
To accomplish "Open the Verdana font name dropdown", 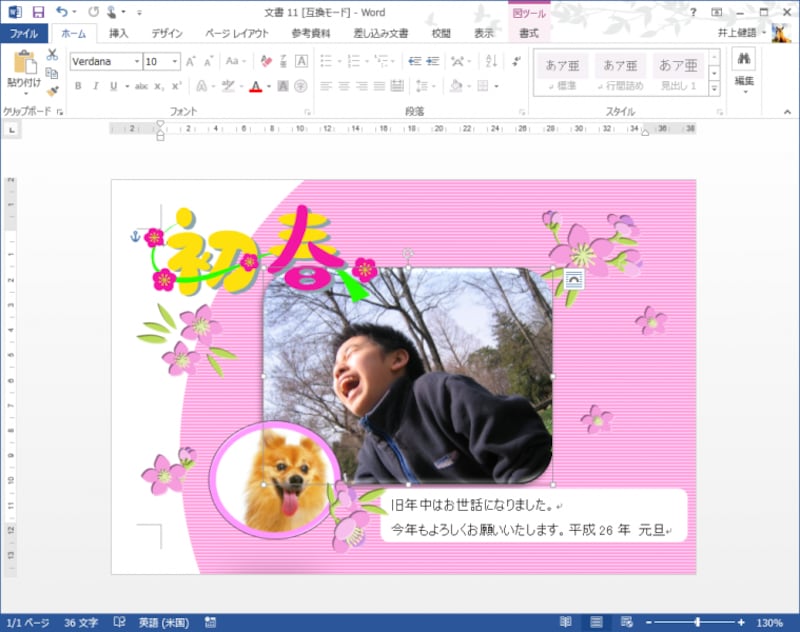I will [x=135, y=62].
